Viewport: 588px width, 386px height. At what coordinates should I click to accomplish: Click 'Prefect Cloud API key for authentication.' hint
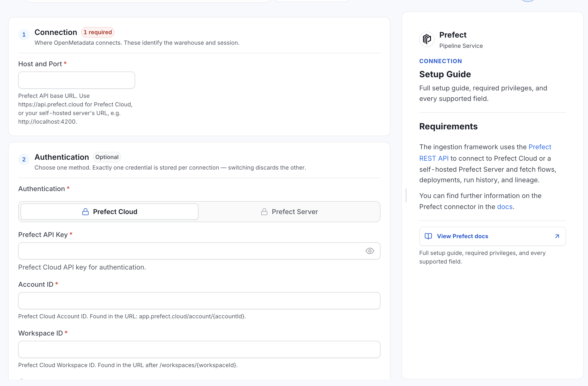click(x=82, y=267)
